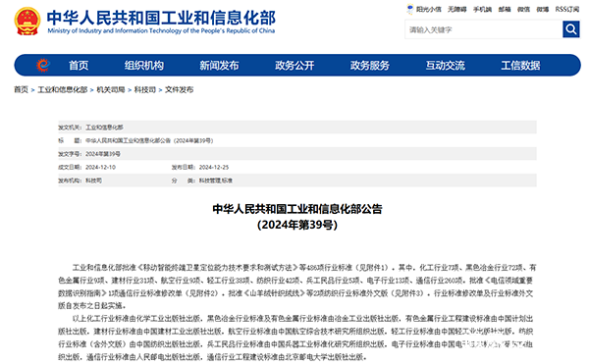Open the 手机版 mobile version link
Viewport: 589px width, 364px height.
pos(482,9)
